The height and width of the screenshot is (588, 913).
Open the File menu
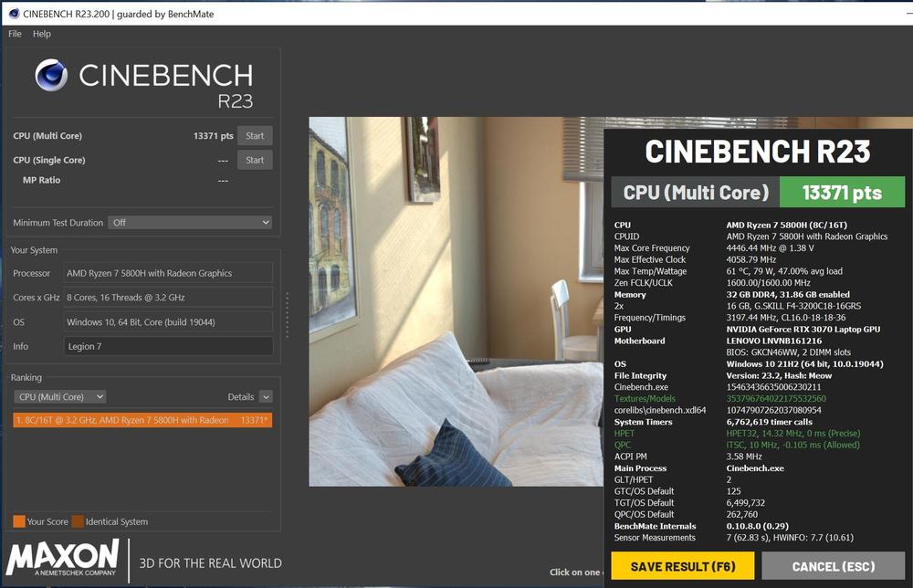[x=15, y=34]
